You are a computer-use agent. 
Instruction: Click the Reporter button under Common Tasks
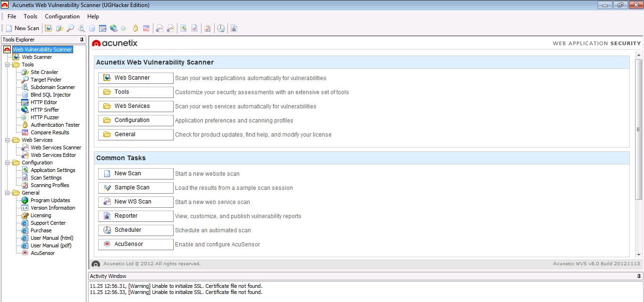pyautogui.click(x=136, y=216)
